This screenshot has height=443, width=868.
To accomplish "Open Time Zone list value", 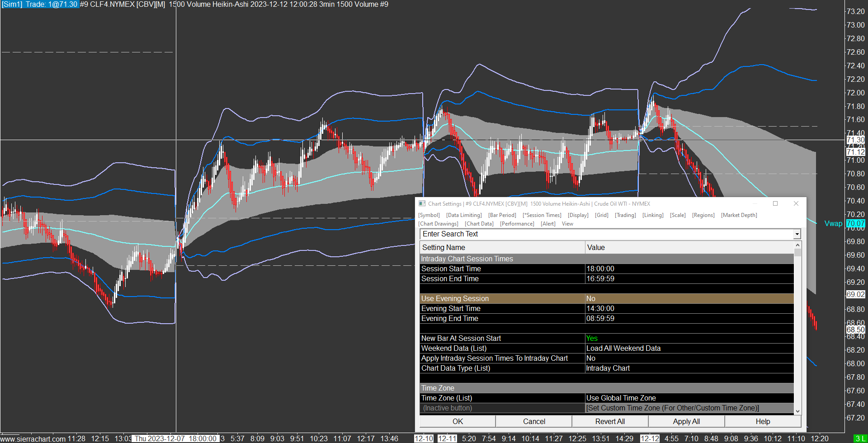I will click(689, 398).
